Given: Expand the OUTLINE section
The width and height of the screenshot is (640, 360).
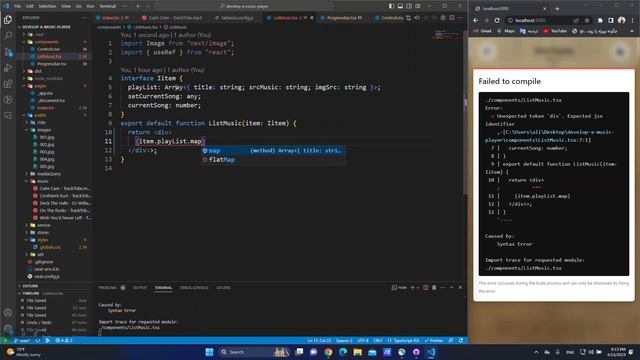Looking at the screenshot, I should [30, 286].
